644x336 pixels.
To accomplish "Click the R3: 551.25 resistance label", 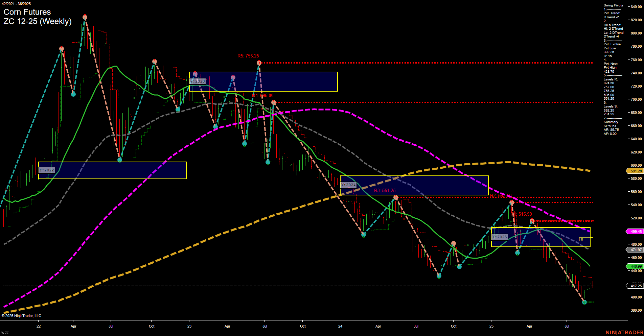I will tap(385, 190).
